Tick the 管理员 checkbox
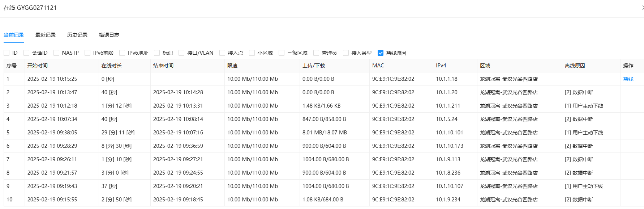Viewport: 644px width, 209px height. [316, 53]
